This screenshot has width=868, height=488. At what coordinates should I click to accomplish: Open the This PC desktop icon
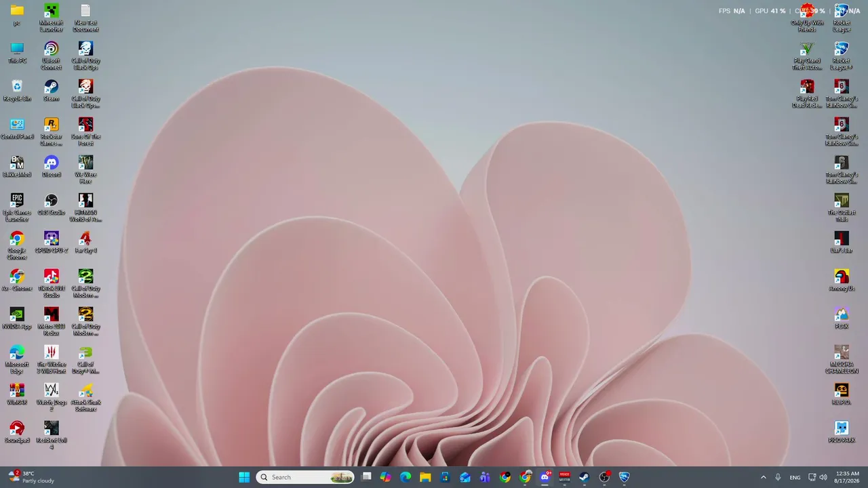[17, 52]
